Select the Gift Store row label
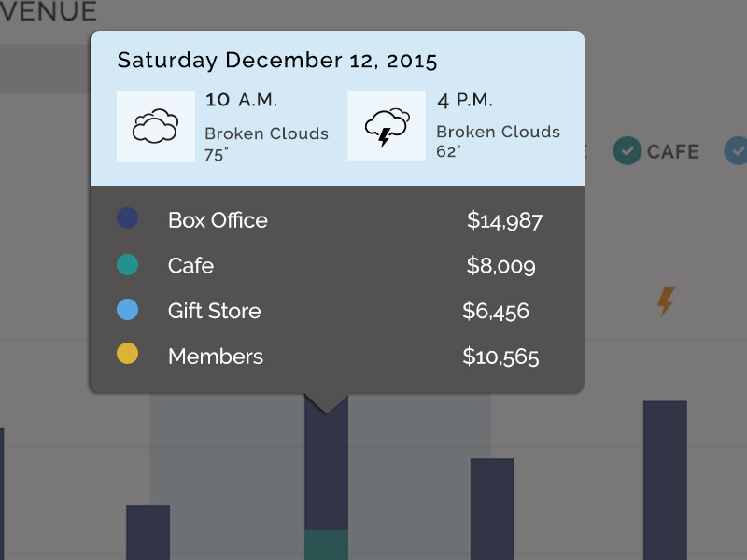The image size is (747, 560). point(214,311)
